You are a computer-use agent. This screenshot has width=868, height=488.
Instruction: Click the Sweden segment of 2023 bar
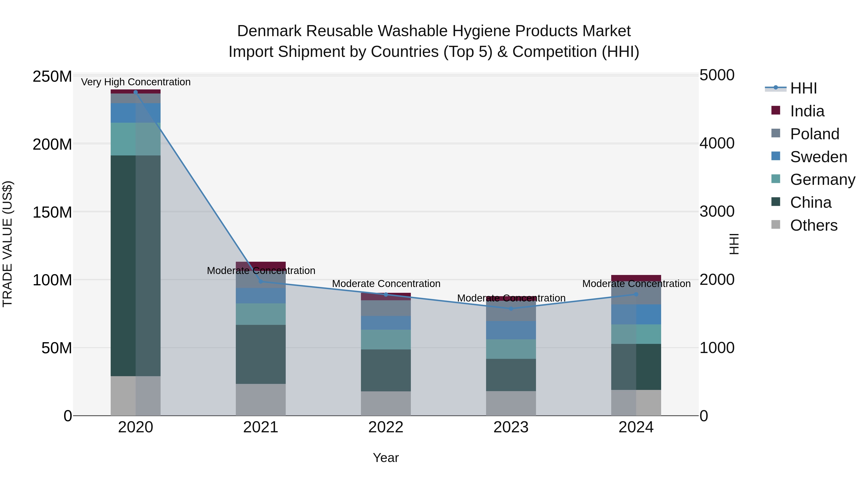[x=511, y=330]
